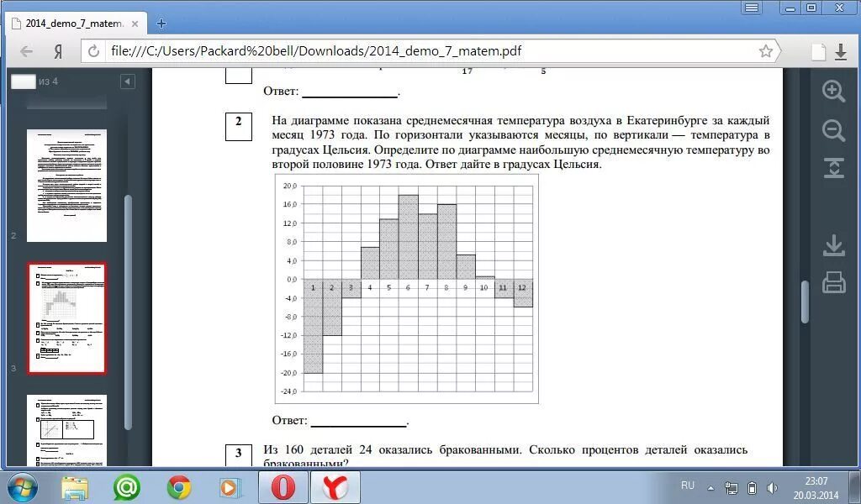Open new document page icon in toolbar
This screenshot has height=504, width=861.
818,51
